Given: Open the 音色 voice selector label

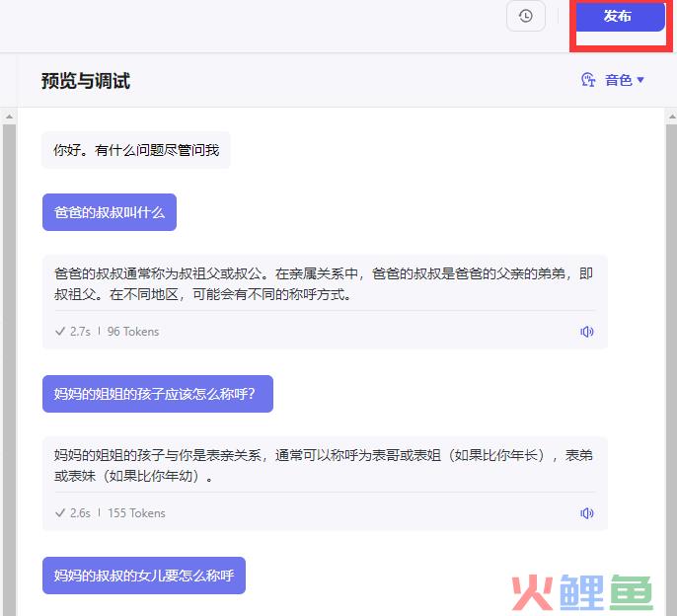Looking at the screenshot, I should click(x=619, y=80).
